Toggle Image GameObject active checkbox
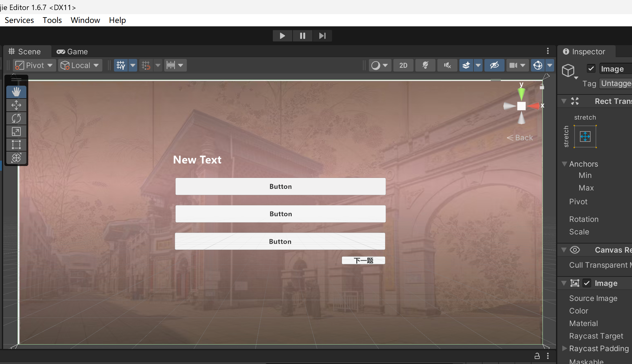The image size is (632, 364). [591, 68]
